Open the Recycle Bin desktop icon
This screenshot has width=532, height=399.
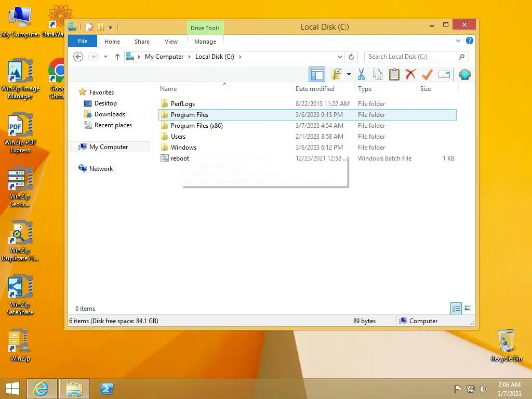pyautogui.click(x=506, y=345)
